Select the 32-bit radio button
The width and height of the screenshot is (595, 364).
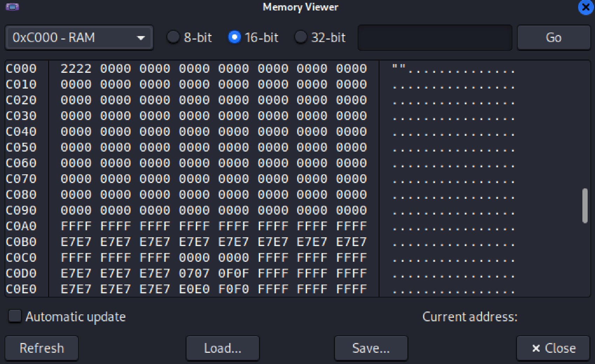coord(301,37)
